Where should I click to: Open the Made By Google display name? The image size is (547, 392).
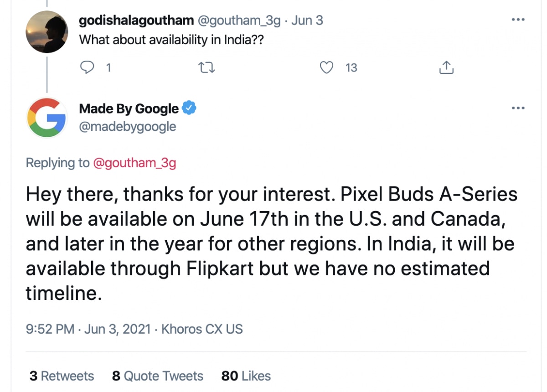pyautogui.click(x=129, y=108)
